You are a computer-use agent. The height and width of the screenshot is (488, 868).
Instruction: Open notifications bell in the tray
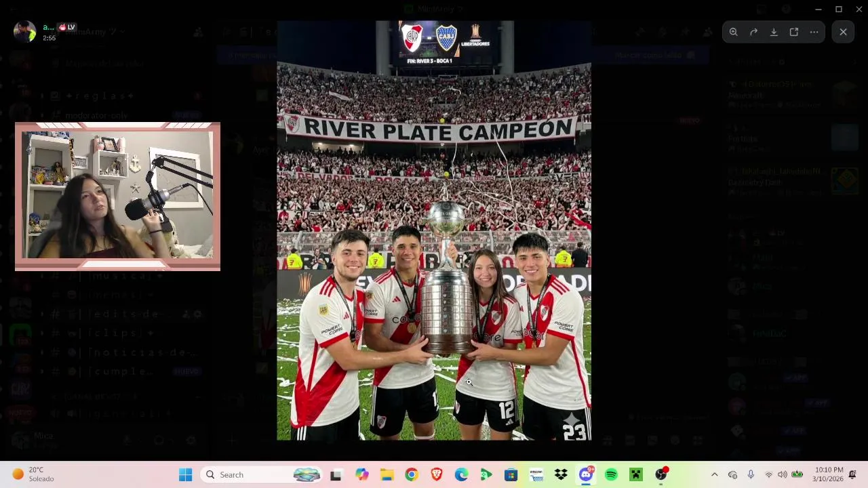coord(853,474)
